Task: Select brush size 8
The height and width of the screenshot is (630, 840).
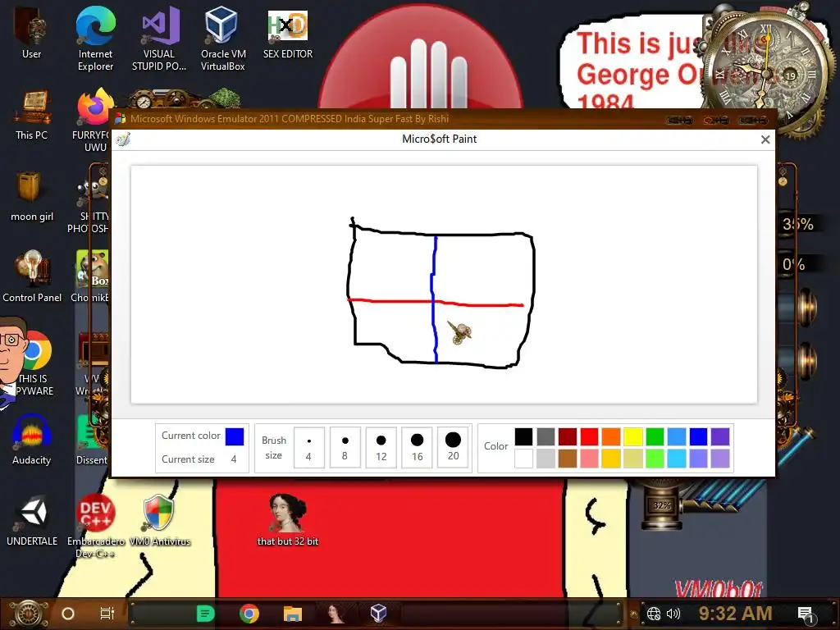Action: click(x=345, y=447)
